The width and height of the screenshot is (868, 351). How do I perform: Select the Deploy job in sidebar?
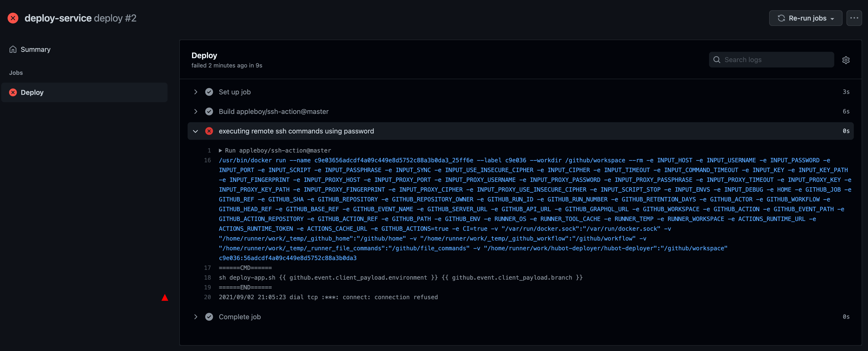tap(84, 92)
